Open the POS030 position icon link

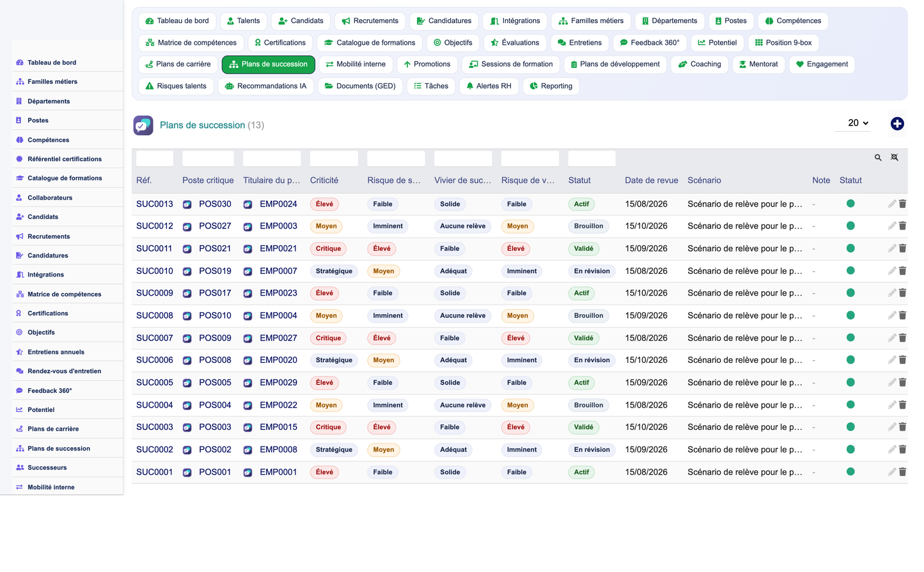tap(187, 205)
